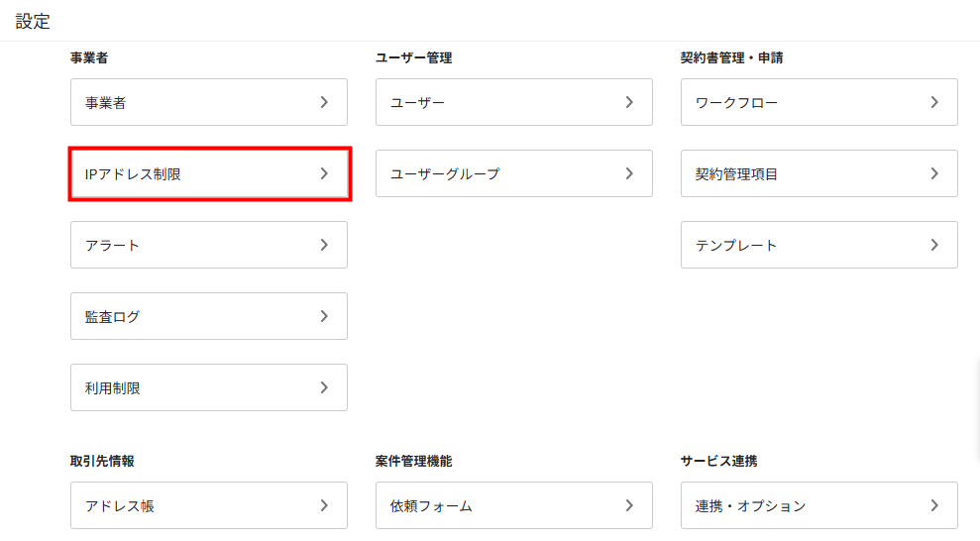Image resolution: width=980 pixels, height=541 pixels.
Task: Click the chevron next to ユーザーグループ
Action: pos(629,173)
